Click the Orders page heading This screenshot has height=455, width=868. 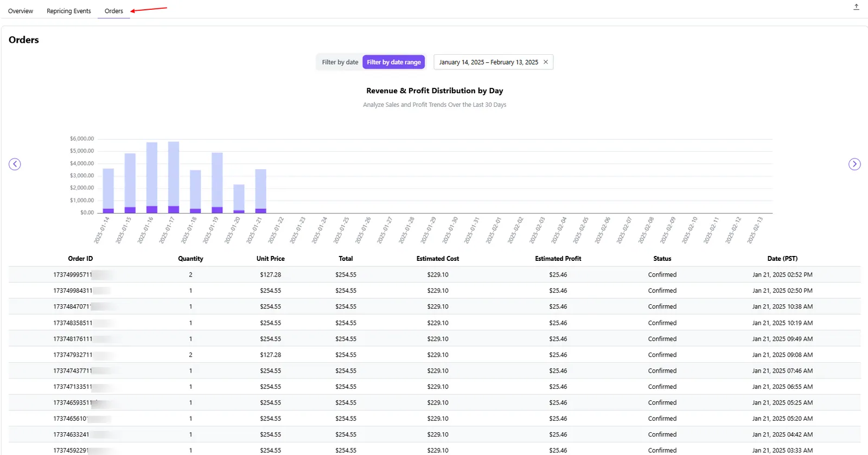[x=24, y=40]
